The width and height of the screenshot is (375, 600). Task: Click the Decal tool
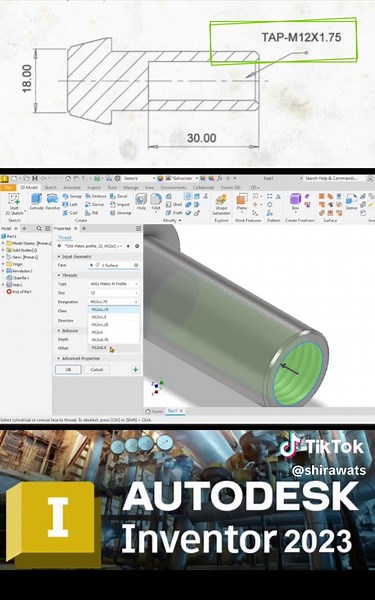119,196
